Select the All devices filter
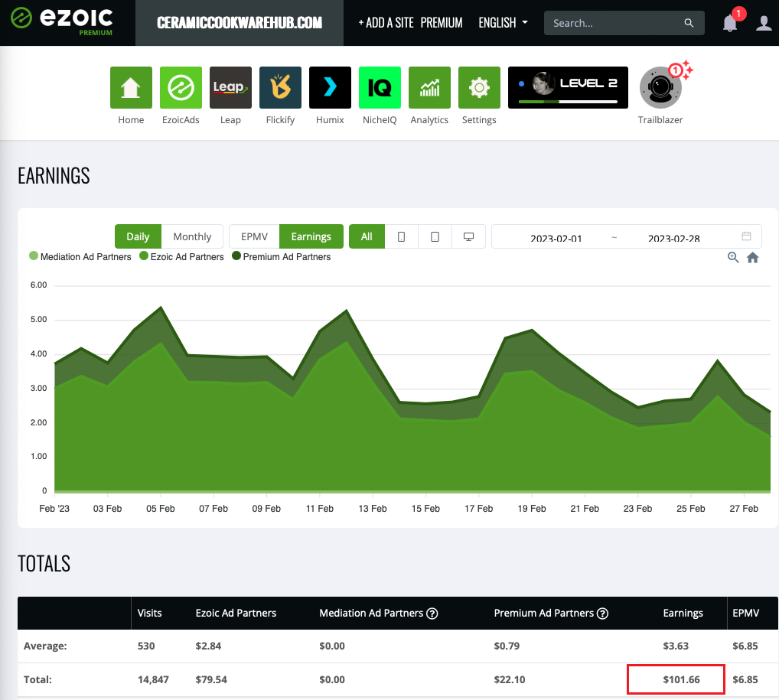The width and height of the screenshot is (779, 700). [x=367, y=236]
